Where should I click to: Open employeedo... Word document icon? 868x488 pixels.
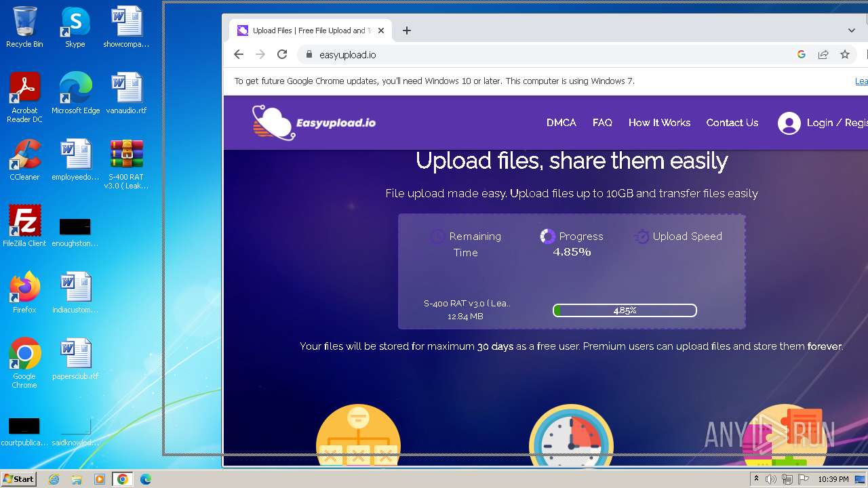coord(75,160)
